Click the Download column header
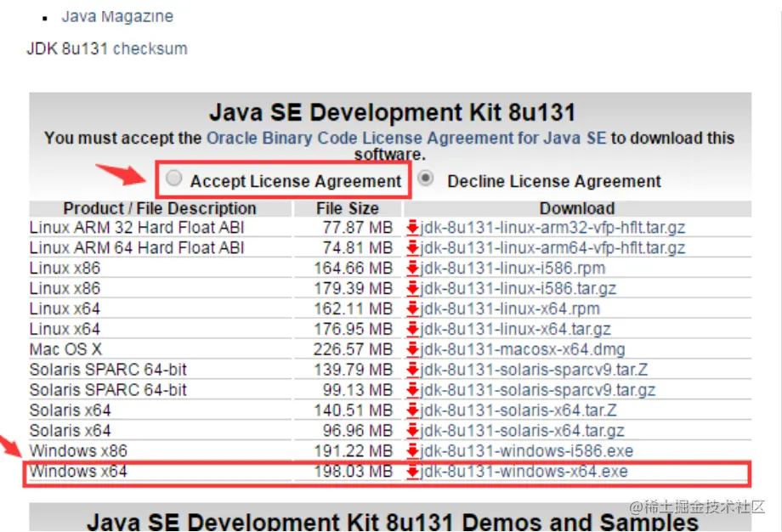 pos(577,208)
